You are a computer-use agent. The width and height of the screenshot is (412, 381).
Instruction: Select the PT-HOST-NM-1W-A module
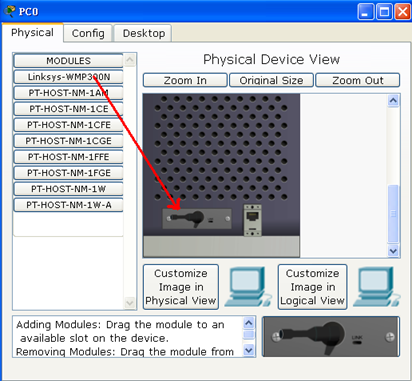click(x=68, y=205)
